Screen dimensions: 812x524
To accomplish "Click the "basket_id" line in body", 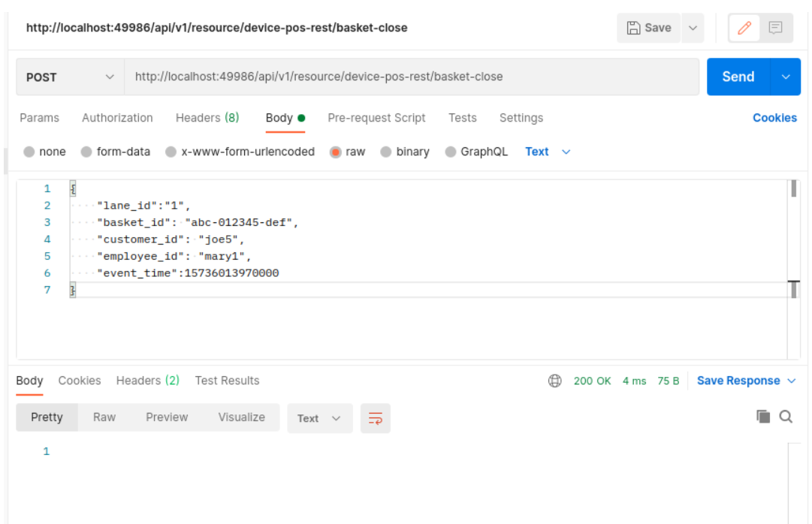I will coord(198,223).
